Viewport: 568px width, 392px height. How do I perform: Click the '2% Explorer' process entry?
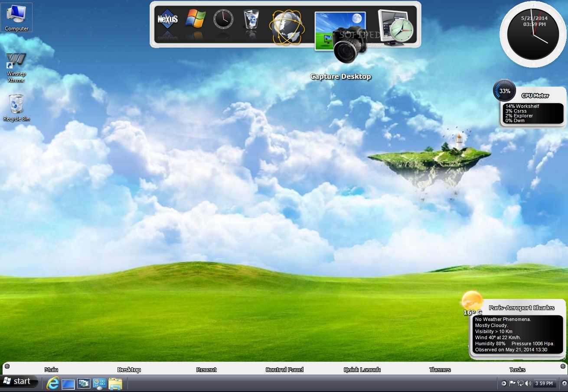(x=519, y=116)
